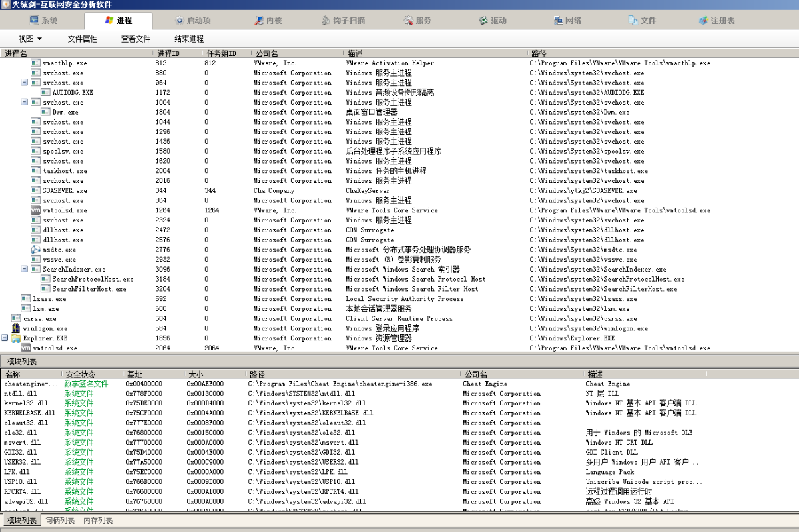This screenshot has height=532, width=799.
Task: Open the 内核 tab
Action: coord(268,21)
